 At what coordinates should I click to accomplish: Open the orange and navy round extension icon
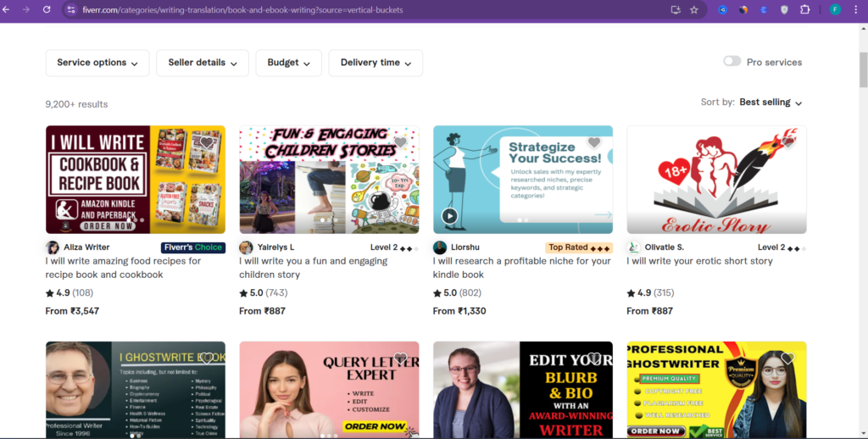tap(743, 9)
